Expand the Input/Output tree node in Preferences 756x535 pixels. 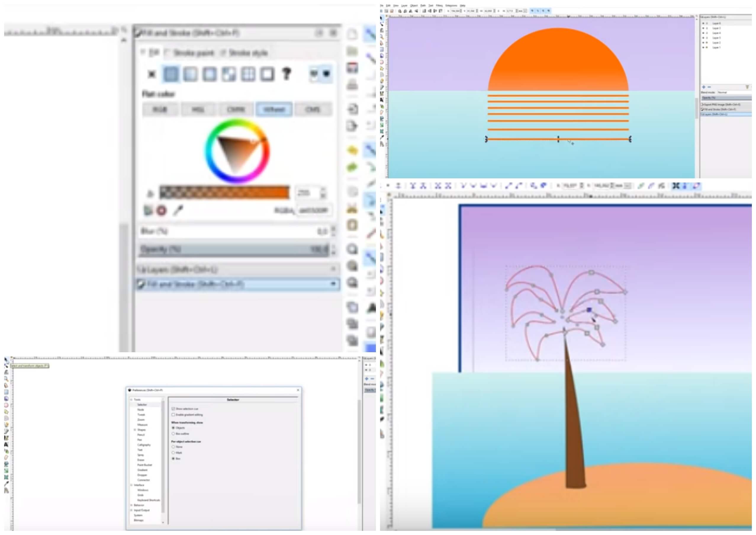pyautogui.click(x=131, y=510)
